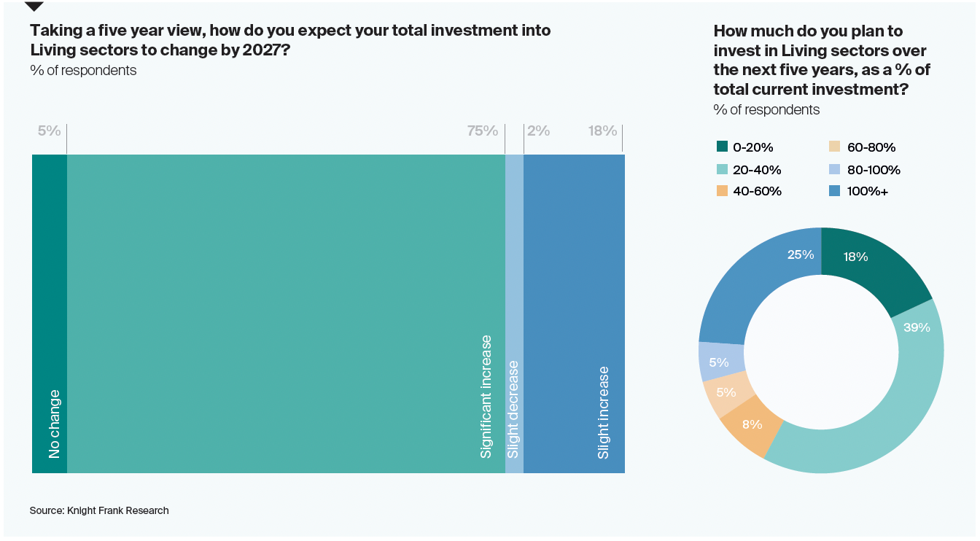980x541 pixels.
Task: Click the beige 60-80% legend swatch
Action: click(x=836, y=147)
